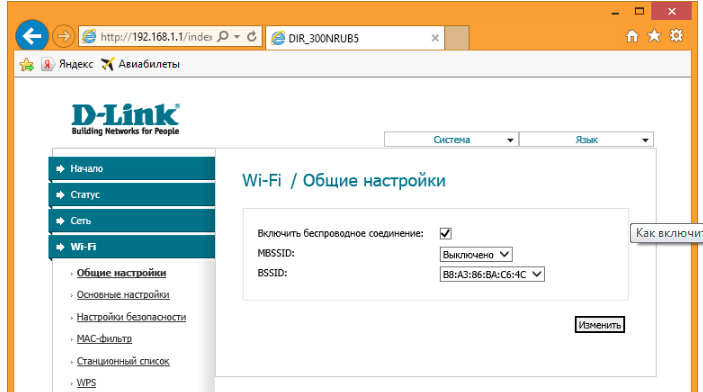Click the Изменить button
Screen dimensions: 703x392
pyautogui.click(x=599, y=325)
